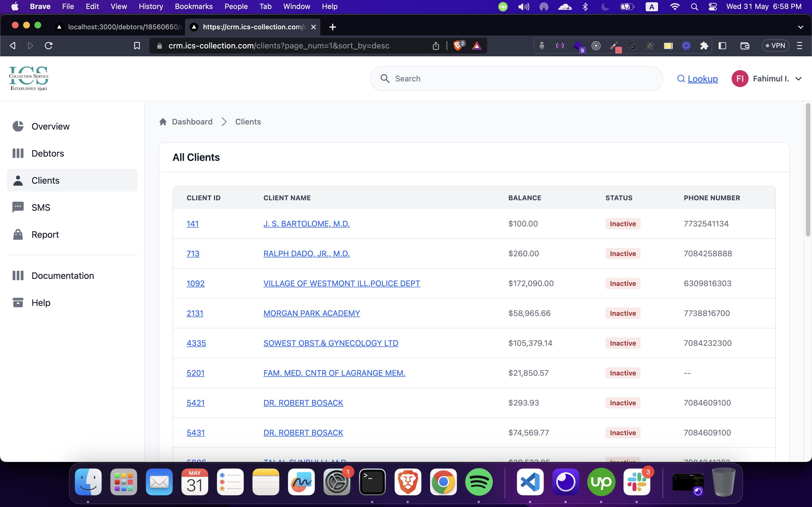This screenshot has width=812, height=507.
Task: Click the SMS chat bubble icon
Action: [18, 207]
